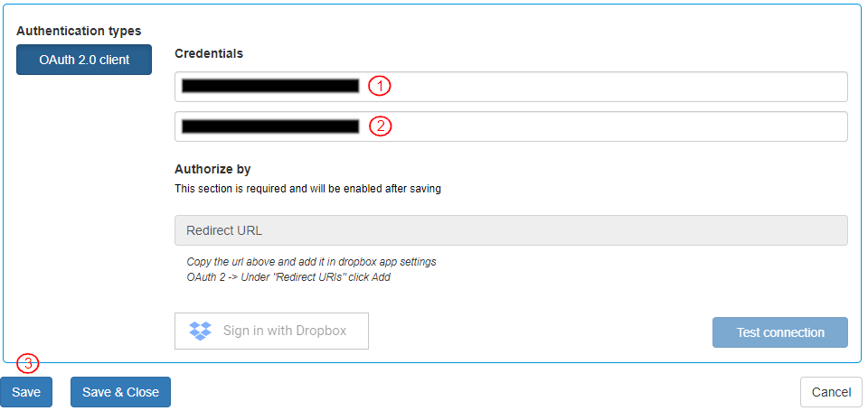Click the 'Copy the url above' hint text
The image size is (868, 411).
[311, 262]
